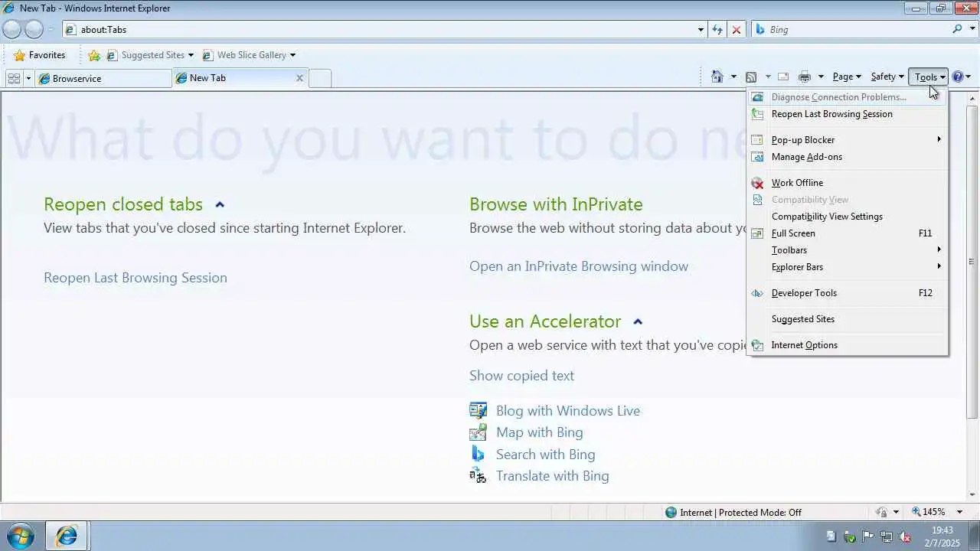Click the RSS Feeds icon

[751, 77]
